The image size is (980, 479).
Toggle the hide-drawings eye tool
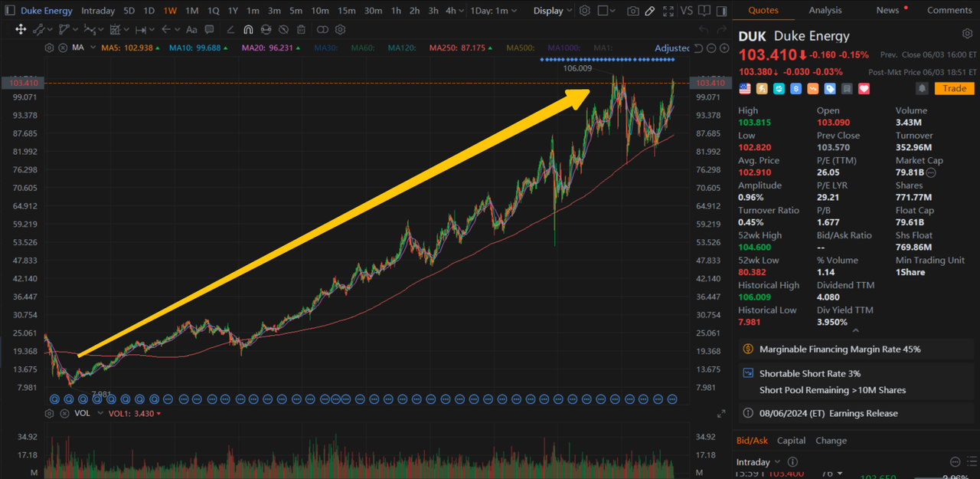point(283,29)
